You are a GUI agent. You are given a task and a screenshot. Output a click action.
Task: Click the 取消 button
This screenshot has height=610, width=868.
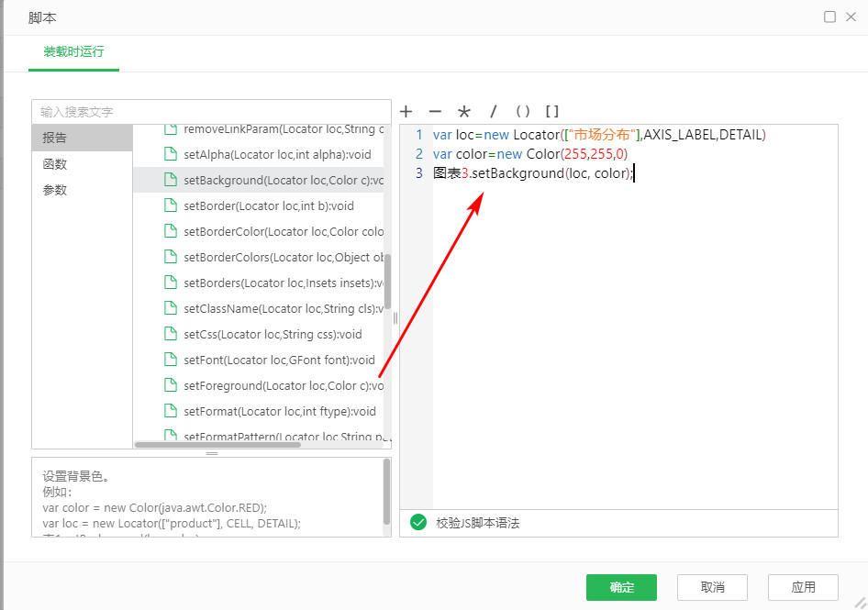pyautogui.click(x=712, y=587)
